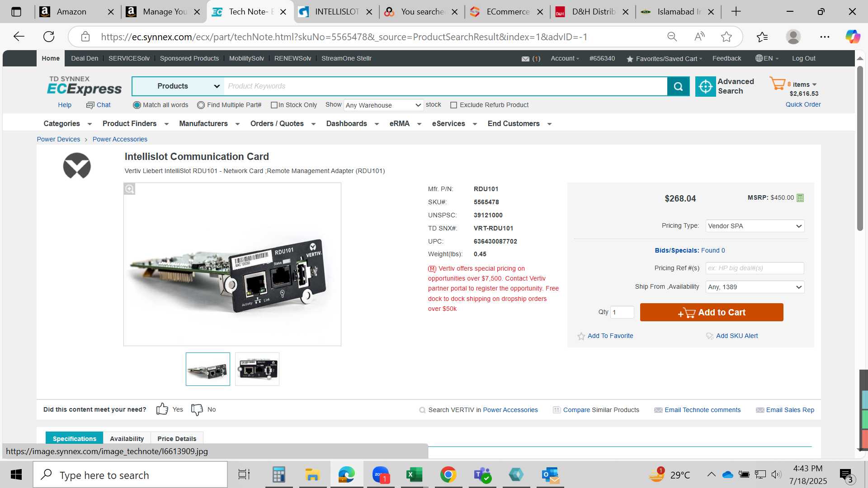Screen dimensions: 868x488
Task: Open the new tab plus button
Action: [736, 12]
